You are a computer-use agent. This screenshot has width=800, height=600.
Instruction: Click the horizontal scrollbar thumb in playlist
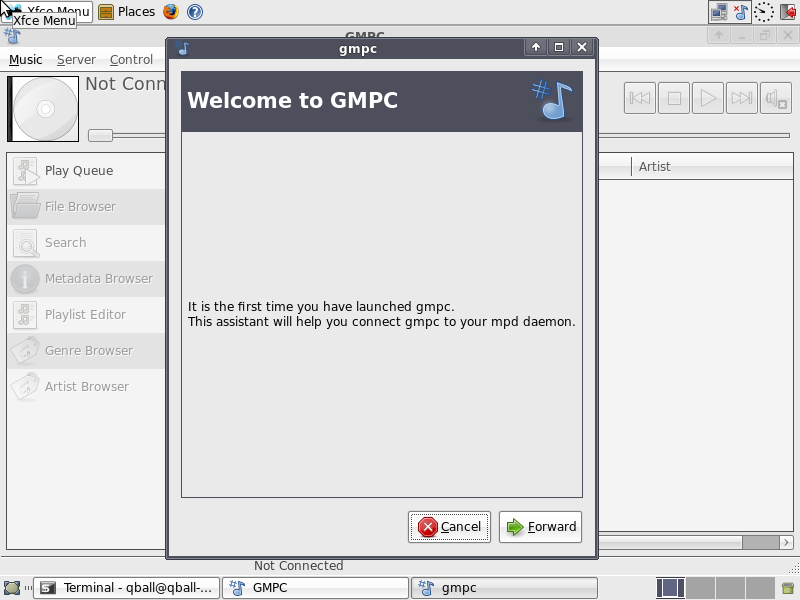[760, 542]
